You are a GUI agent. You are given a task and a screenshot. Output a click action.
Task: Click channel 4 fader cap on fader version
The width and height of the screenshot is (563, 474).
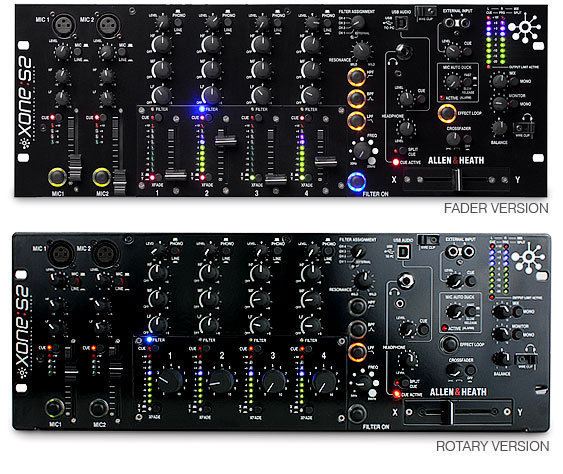point(326,161)
